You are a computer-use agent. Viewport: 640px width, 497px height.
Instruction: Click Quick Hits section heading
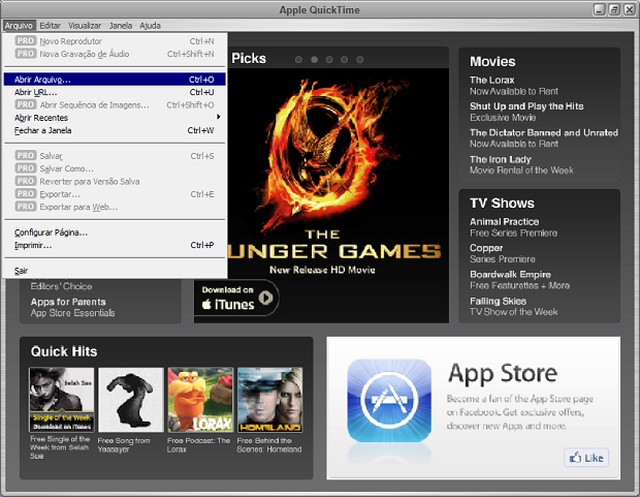(x=64, y=351)
